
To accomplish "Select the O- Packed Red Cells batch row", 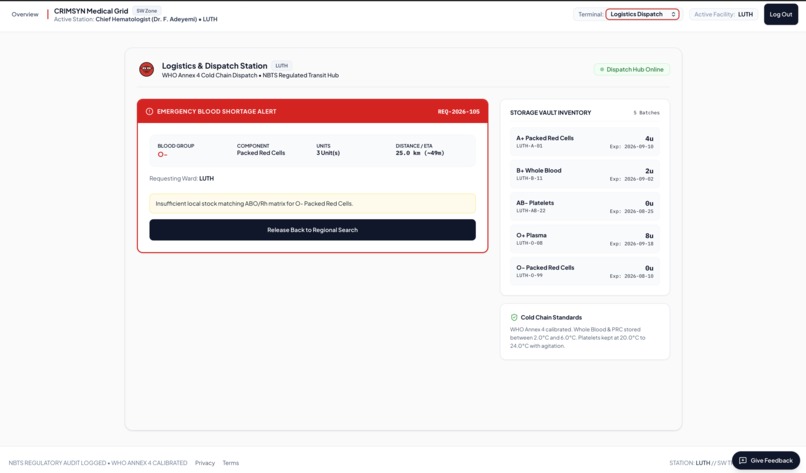I will [584, 271].
